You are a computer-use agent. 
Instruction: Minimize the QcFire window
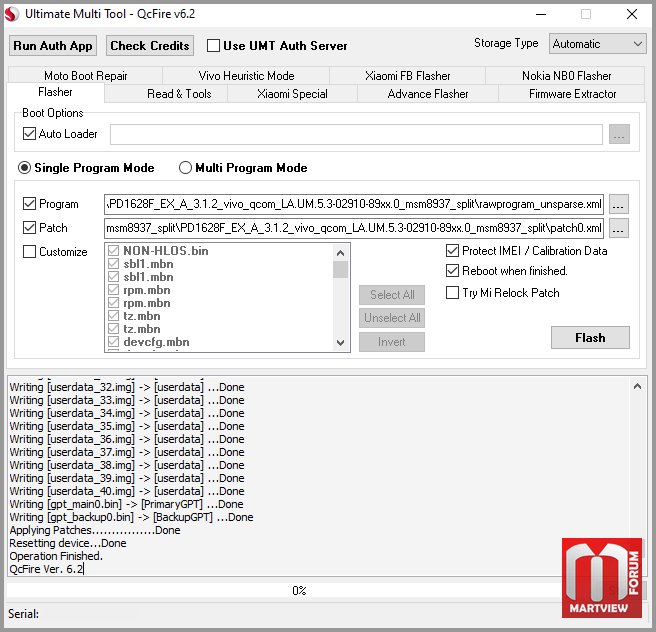[541, 14]
